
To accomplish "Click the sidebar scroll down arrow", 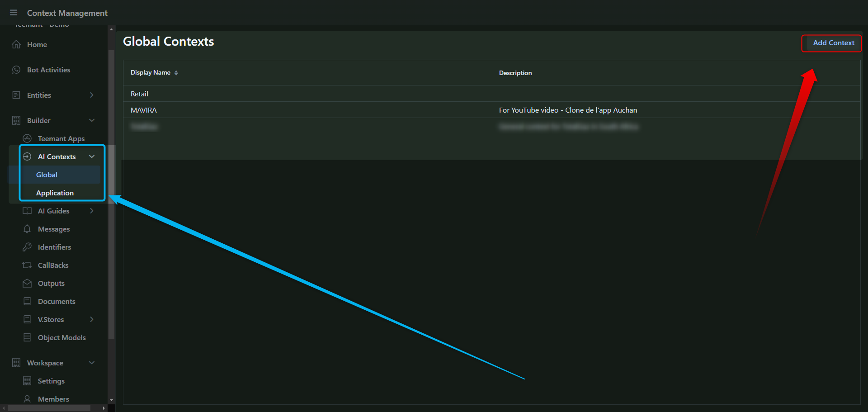I will 111,400.
